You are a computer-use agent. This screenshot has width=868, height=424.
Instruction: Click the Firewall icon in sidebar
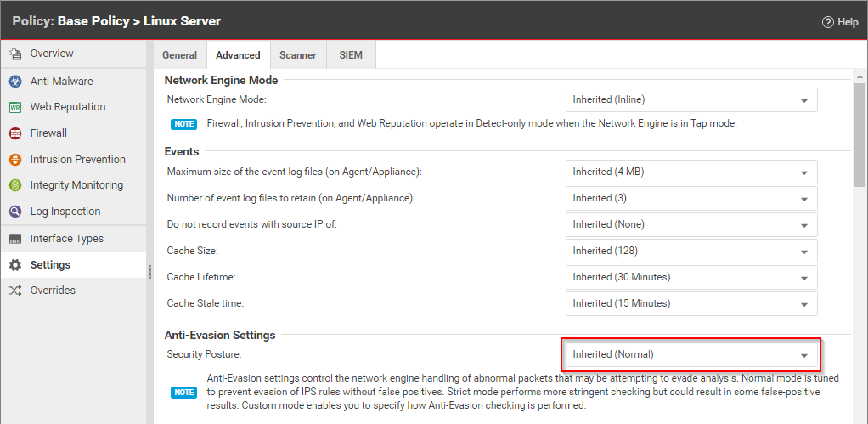[14, 133]
